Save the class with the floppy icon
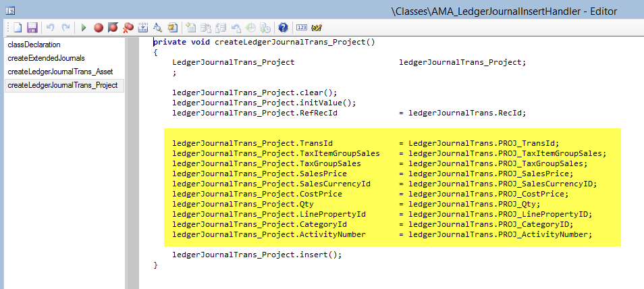644x289 pixels. click(x=32, y=28)
